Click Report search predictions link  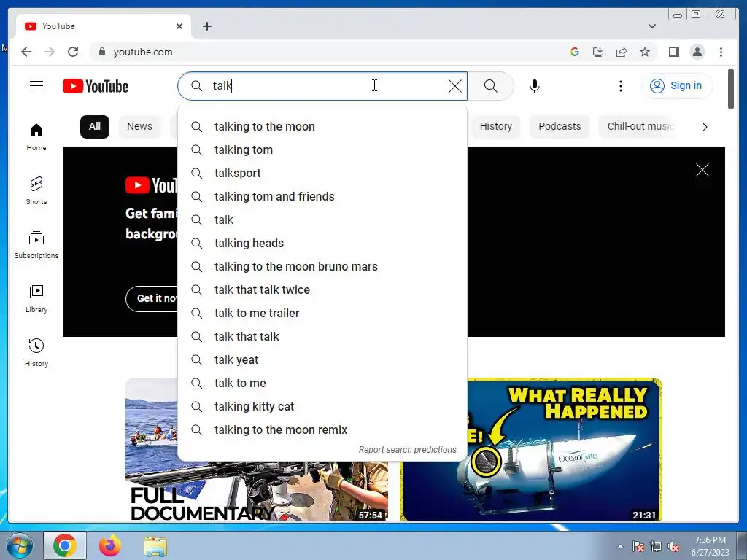tap(407, 450)
